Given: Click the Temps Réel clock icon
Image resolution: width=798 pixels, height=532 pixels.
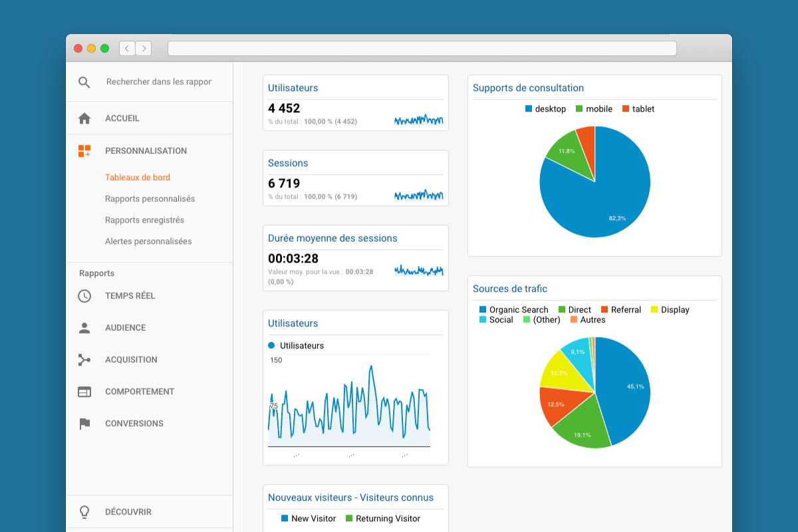Looking at the screenshot, I should [84, 295].
